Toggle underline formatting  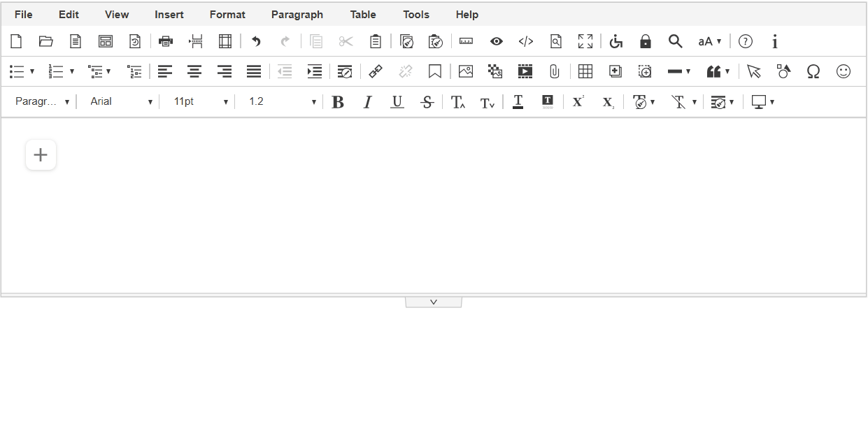tap(397, 102)
